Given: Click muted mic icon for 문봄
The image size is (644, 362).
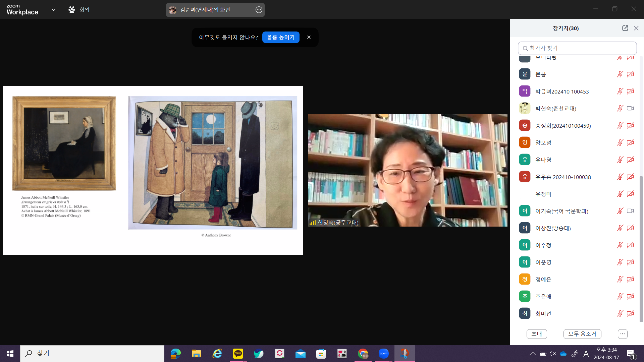Looking at the screenshot, I should tap(620, 74).
